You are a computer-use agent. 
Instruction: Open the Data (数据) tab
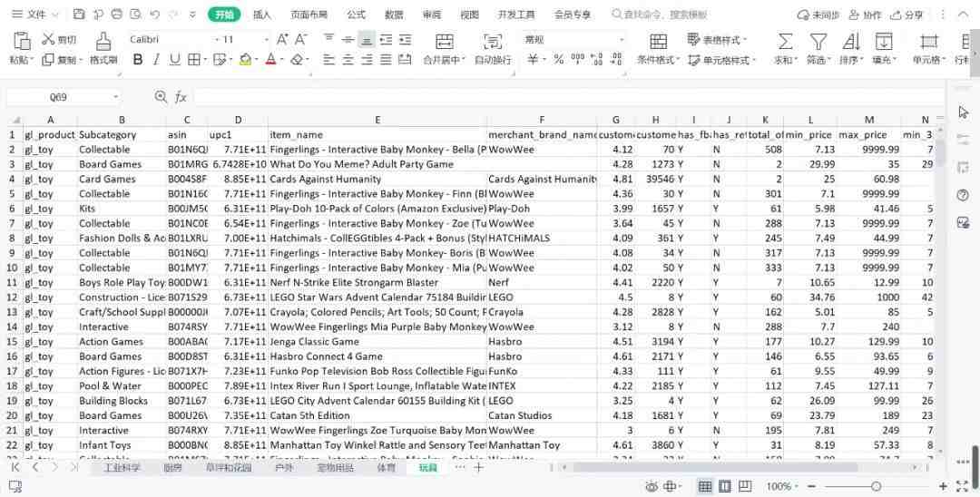tap(393, 15)
